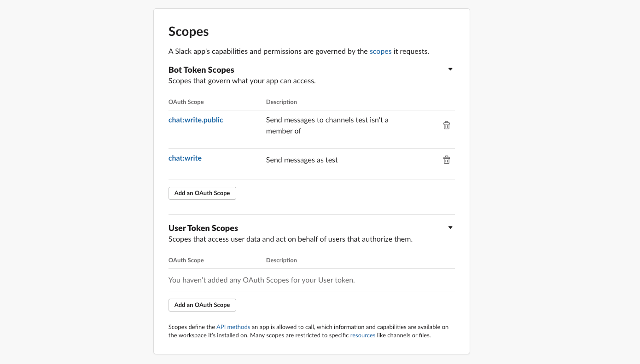Click the empty User token scopes message
640x364 pixels.
tap(262, 280)
